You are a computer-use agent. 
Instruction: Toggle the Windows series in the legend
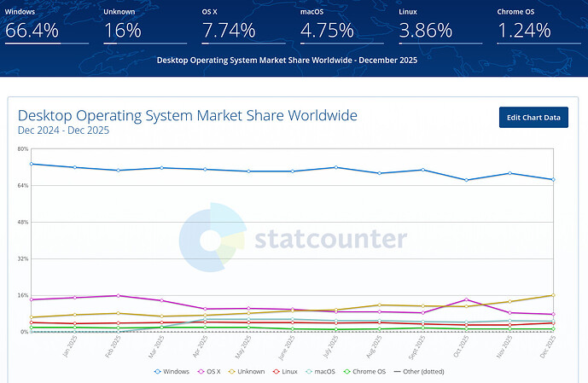pyautogui.click(x=173, y=371)
